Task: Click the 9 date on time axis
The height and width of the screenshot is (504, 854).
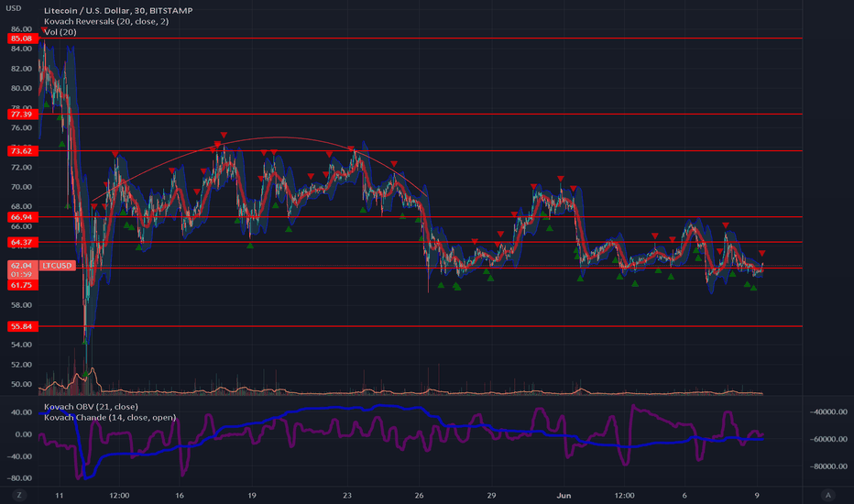Action: [757, 495]
